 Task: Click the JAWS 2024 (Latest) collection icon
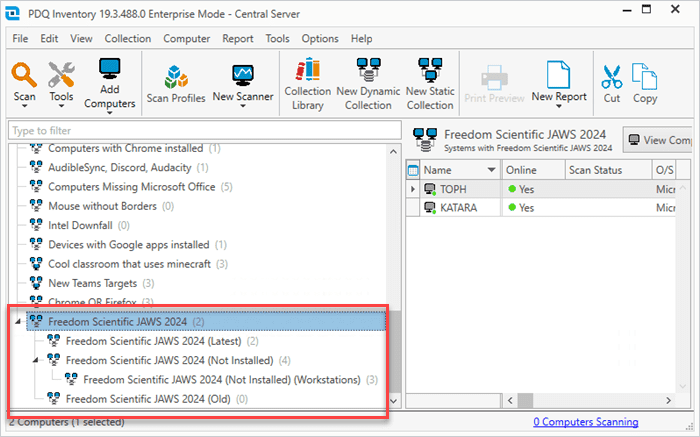click(54, 341)
